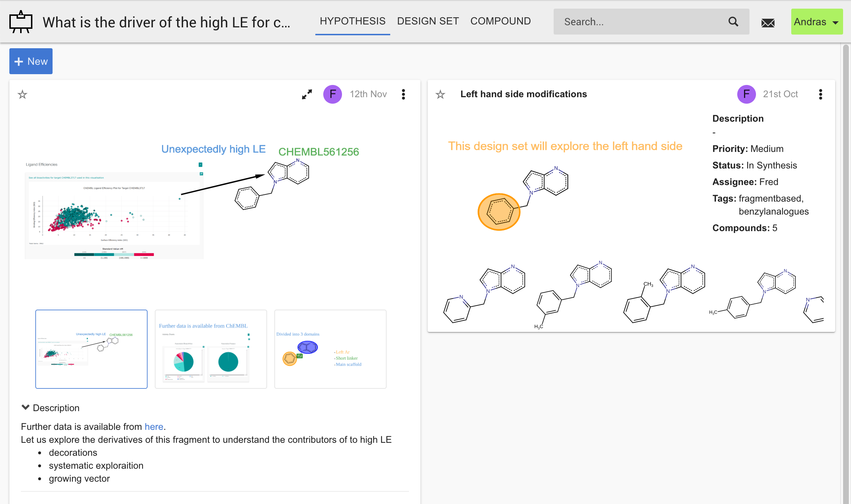Click the presentation board logo icon
851x504 pixels.
21,22
